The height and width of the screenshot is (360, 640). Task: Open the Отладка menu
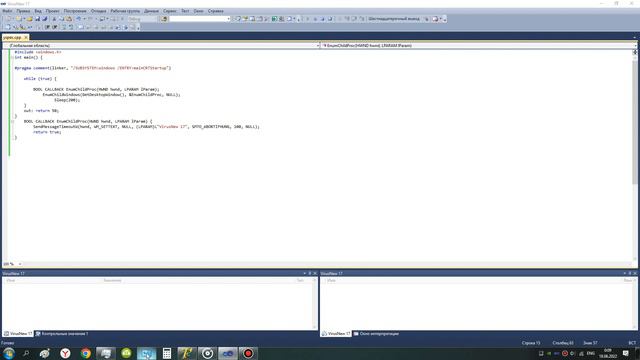coord(98,11)
